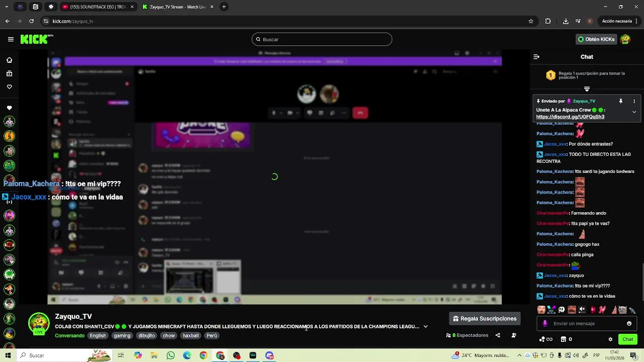Insert the ghost skull quick emote

pyautogui.click(x=561, y=310)
